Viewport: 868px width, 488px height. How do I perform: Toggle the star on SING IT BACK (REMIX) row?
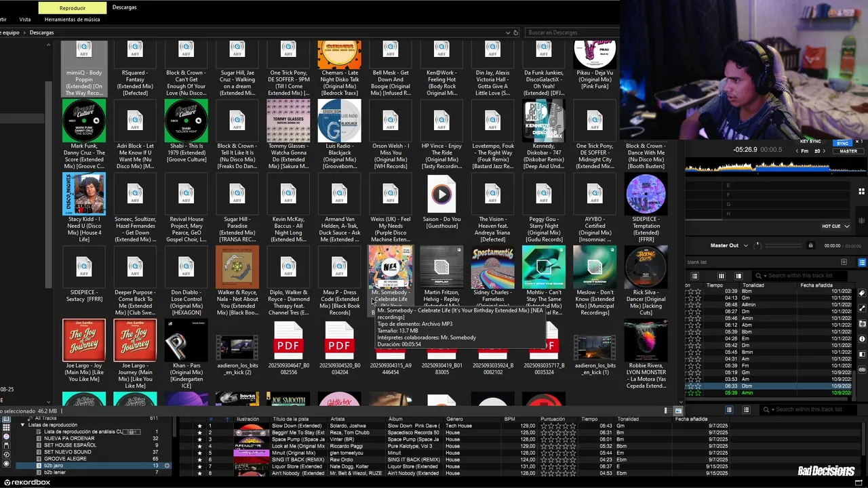tap(199, 460)
